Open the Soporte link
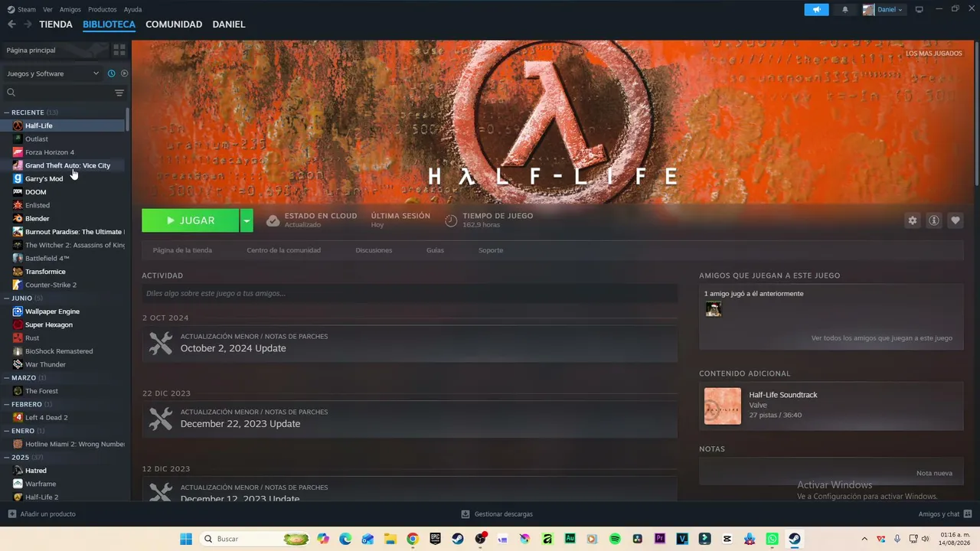This screenshot has width=980, height=551. pos(491,250)
